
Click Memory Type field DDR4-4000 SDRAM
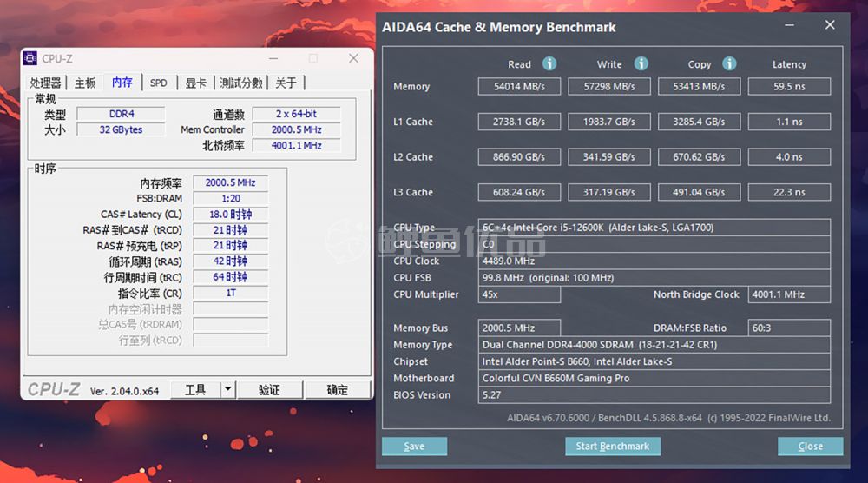click(x=654, y=345)
